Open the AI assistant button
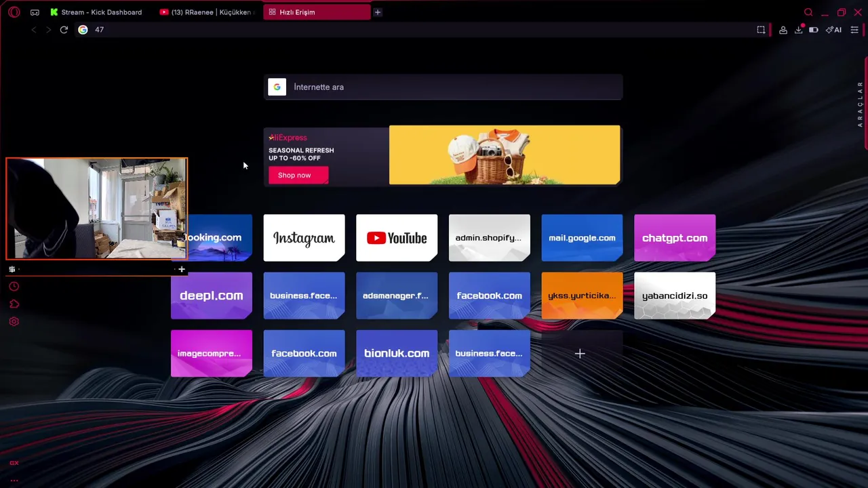Screen dimensions: 868x488 [x=833, y=30]
